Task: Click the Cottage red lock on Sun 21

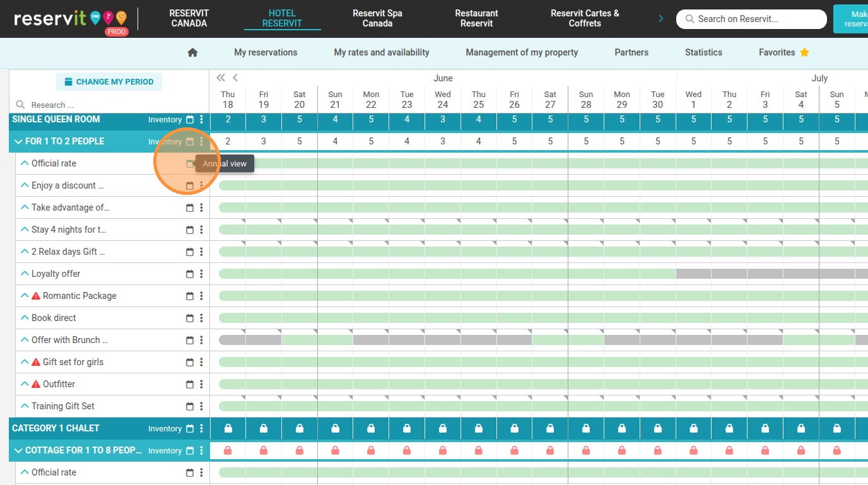Action: click(x=336, y=451)
